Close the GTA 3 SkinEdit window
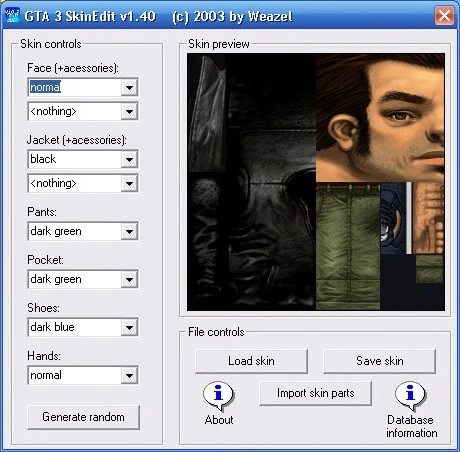Viewport: 460px width, 452px height. 444,16
